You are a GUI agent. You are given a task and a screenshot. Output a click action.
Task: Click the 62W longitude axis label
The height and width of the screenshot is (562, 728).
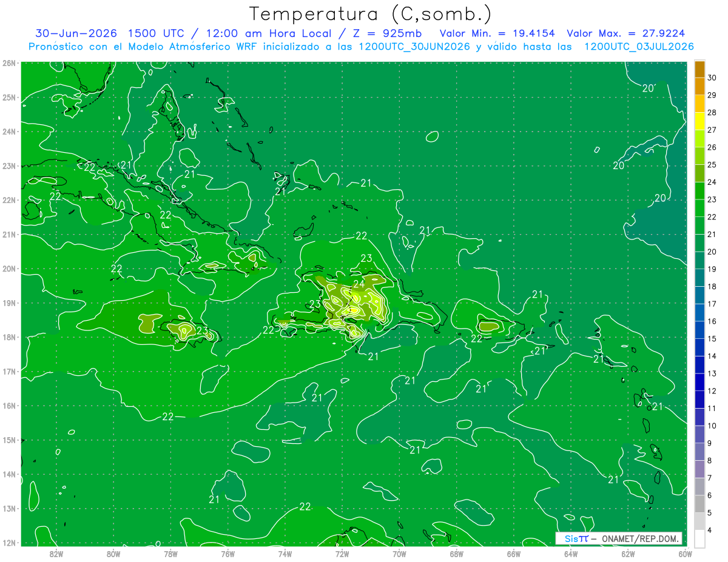point(627,553)
